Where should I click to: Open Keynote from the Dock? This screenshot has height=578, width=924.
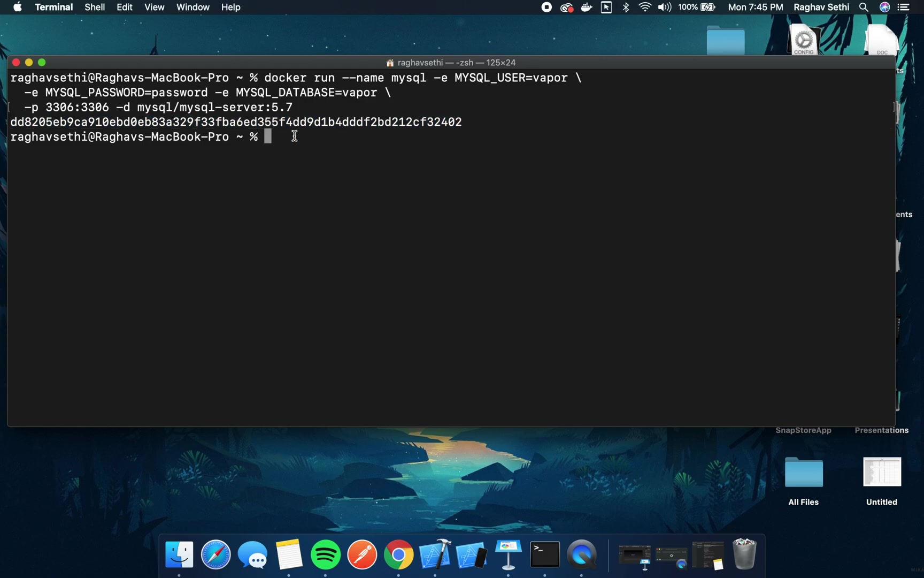508,555
